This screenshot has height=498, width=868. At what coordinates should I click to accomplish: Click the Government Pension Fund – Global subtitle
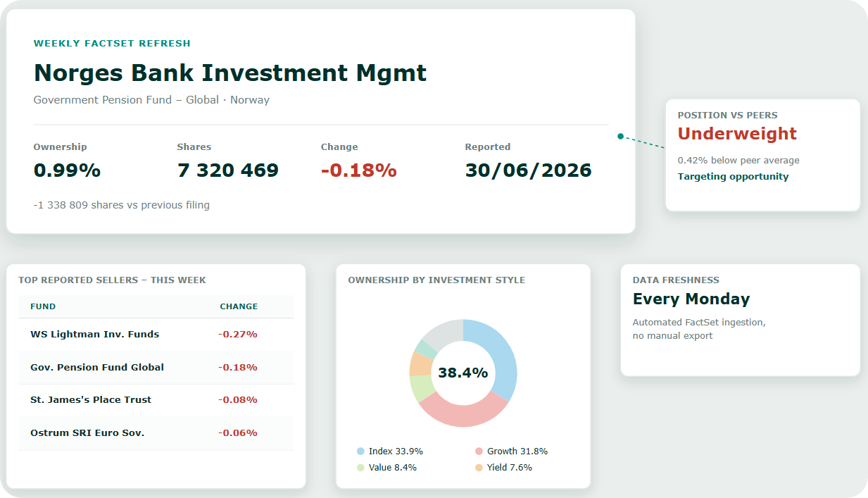pyautogui.click(x=151, y=100)
